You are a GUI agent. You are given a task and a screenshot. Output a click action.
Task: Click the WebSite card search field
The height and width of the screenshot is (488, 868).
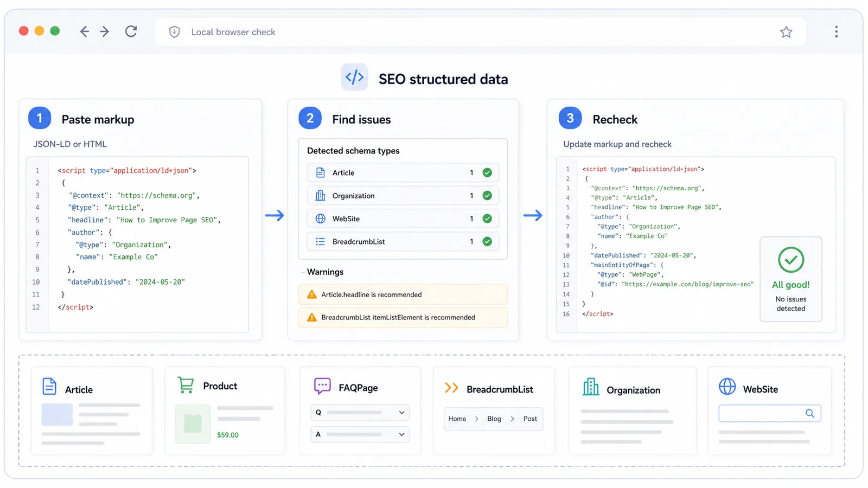[x=770, y=413]
